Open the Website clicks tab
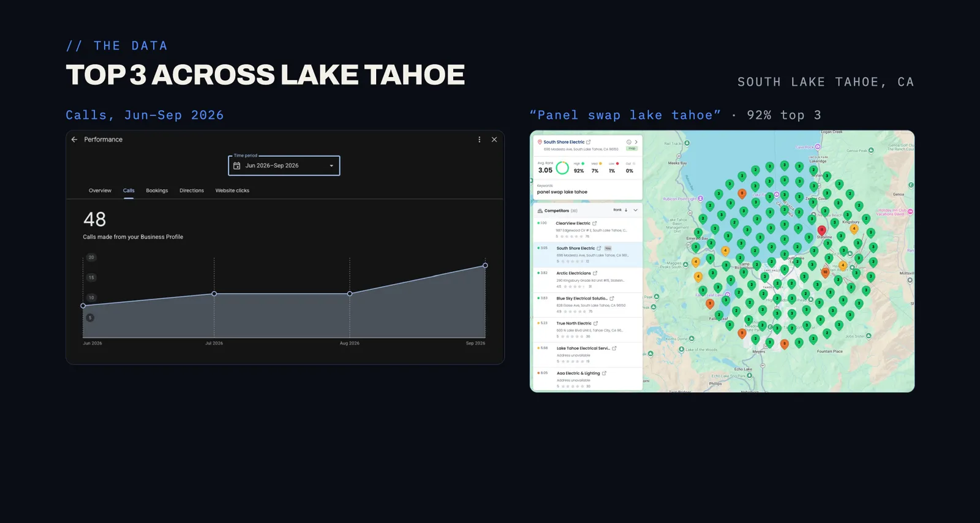The width and height of the screenshot is (980, 523). click(x=232, y=190)
